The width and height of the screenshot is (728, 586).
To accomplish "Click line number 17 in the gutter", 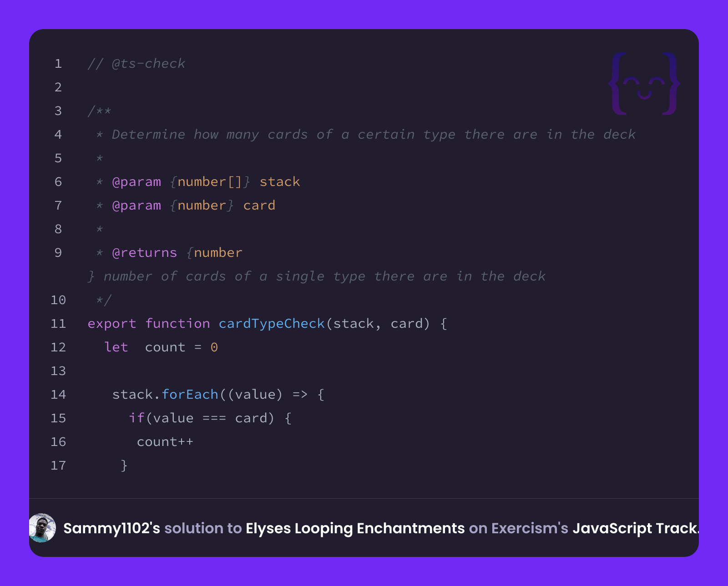I will [58, 466].
